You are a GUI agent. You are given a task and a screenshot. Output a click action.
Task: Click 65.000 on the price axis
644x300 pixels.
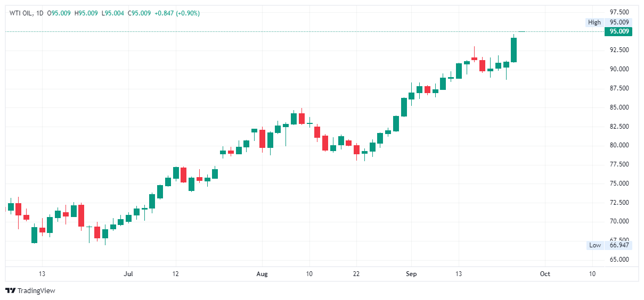point(619,260)
